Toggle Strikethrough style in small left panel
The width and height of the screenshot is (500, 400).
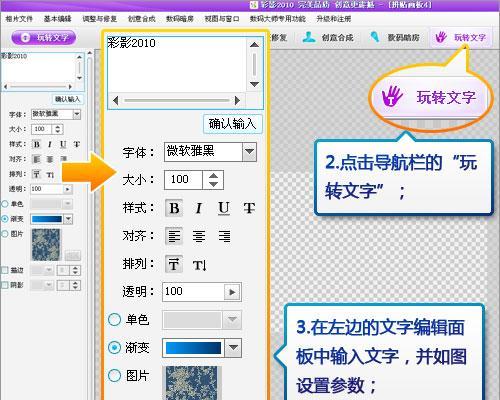tap(77, 144)
